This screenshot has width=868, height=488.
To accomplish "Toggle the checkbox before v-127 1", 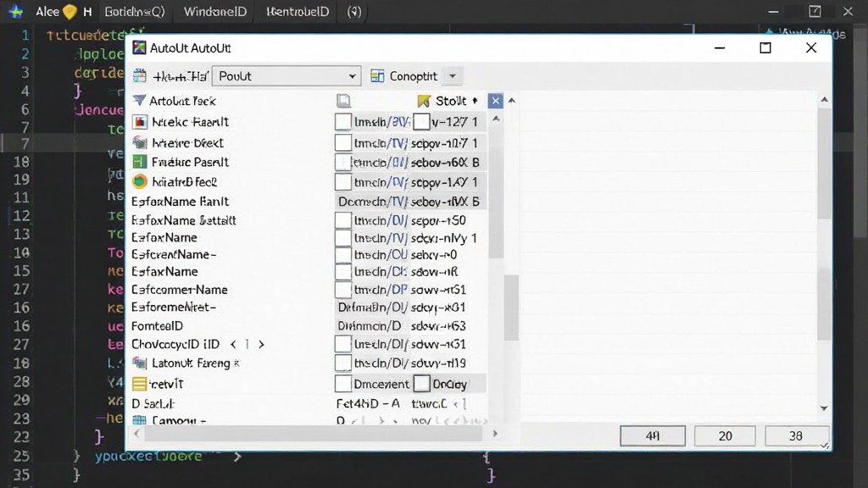I will click(422, 122).
